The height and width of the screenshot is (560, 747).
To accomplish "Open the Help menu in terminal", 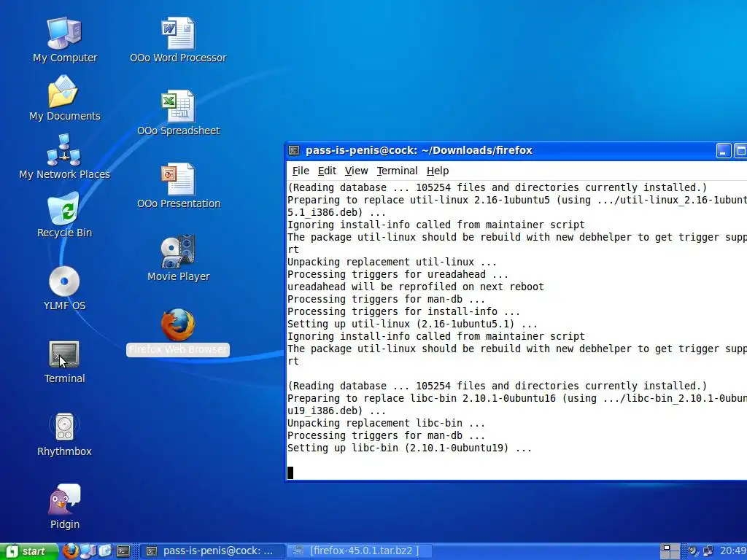I will click(x=438, y=171).
